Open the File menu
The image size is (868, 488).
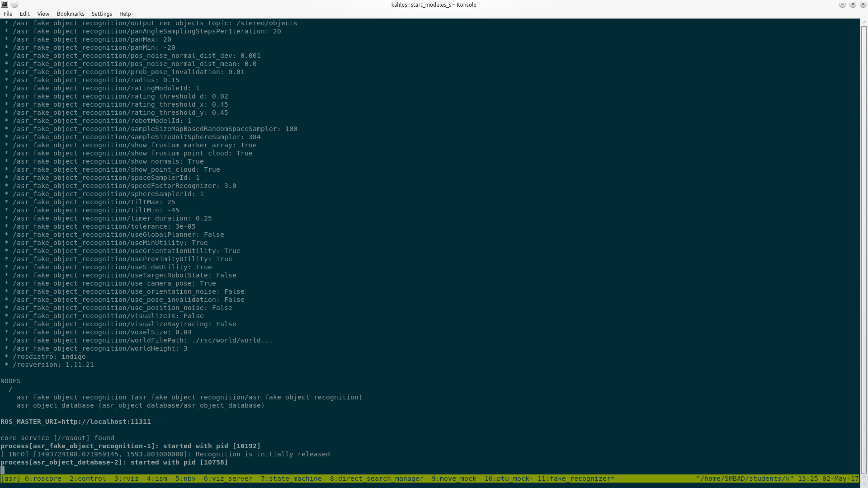point(8,14)
